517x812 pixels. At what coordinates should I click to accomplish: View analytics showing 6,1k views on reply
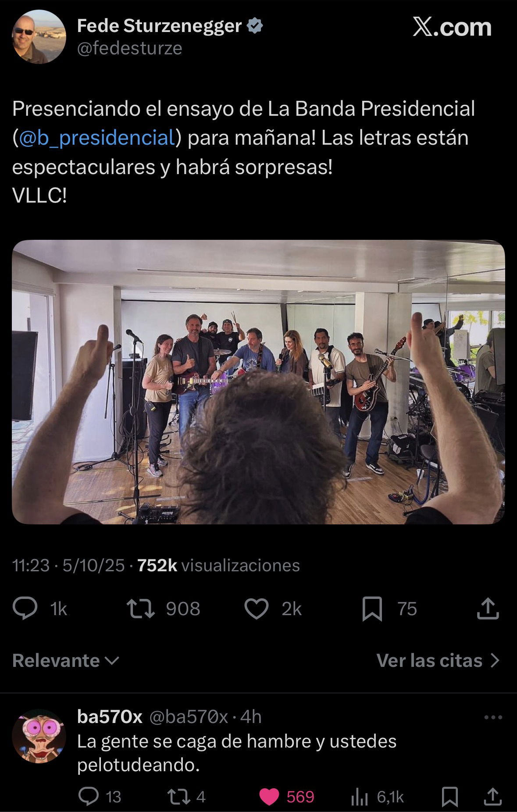pyautogui.click(x=360, y=797)
